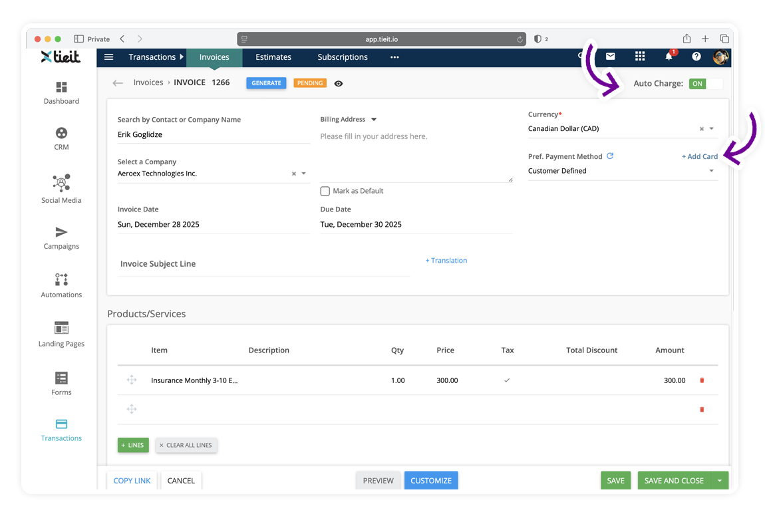Image resolution: width=765 pixels, height=532 pixels.
Task: Open the browser share icon
Action: (687, 39)
